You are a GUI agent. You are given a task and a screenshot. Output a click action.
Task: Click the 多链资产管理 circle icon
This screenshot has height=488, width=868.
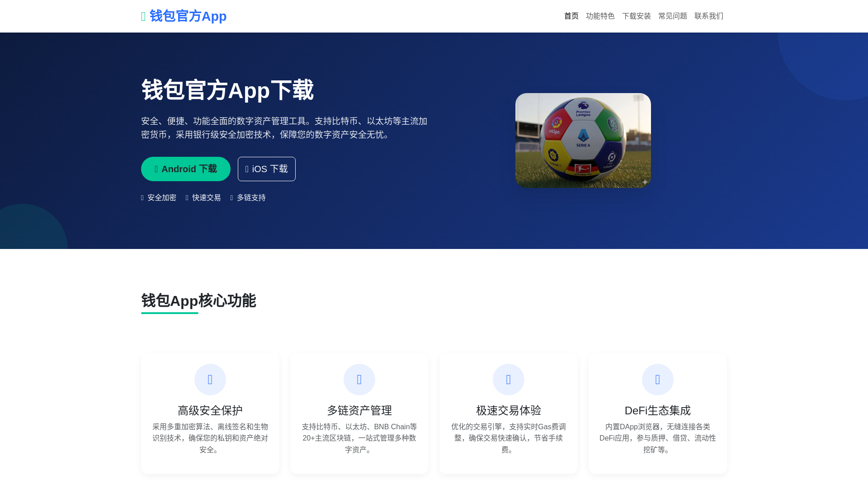359,380
